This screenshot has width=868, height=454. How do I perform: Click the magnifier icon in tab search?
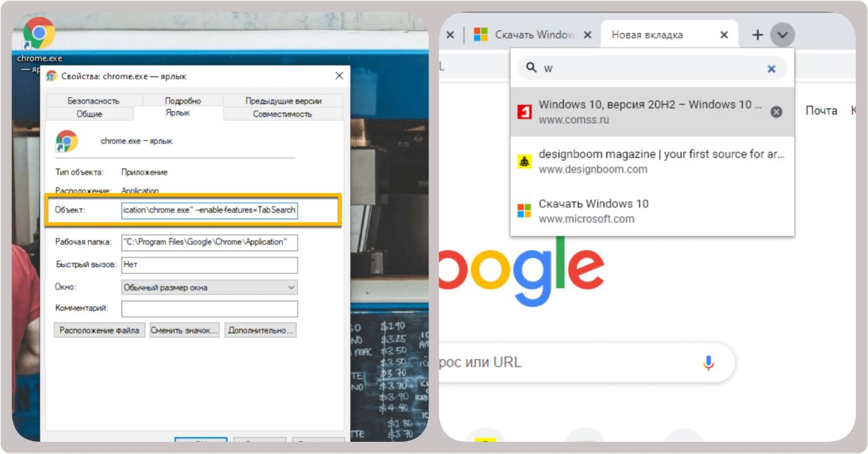pyautogui.click(x=531, y=68)
